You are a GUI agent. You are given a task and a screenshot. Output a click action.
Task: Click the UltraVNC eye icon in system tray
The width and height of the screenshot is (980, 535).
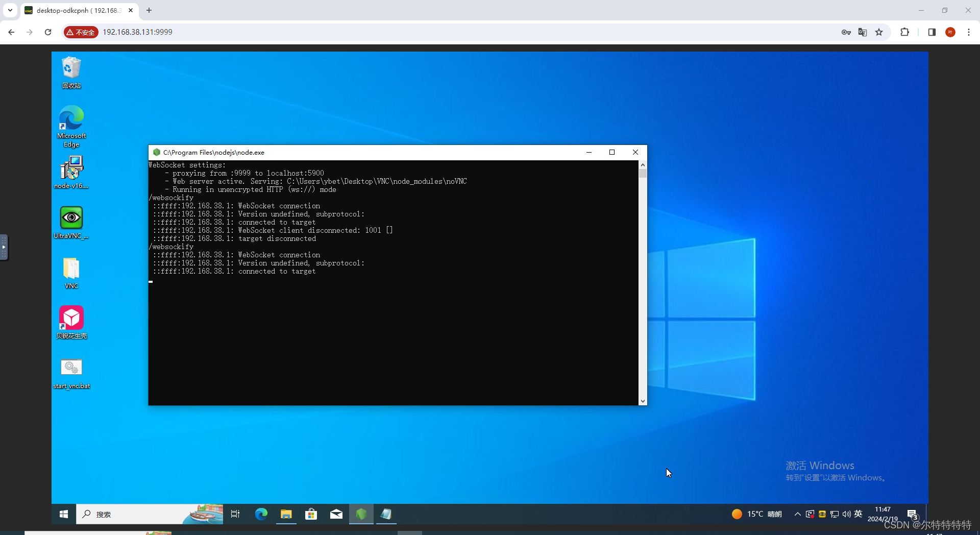[x=822, y=514]
